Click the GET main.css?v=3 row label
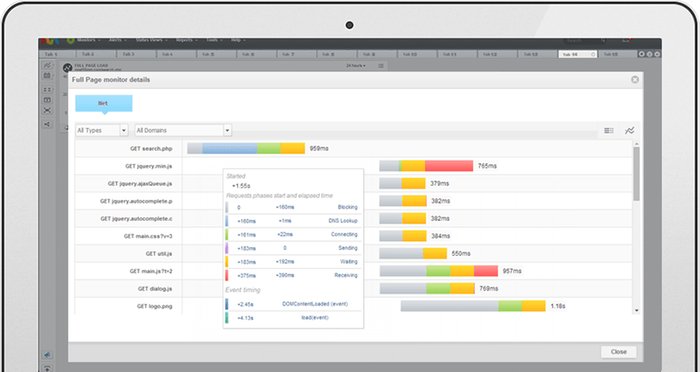The width and height of the screenshot is (700, 372). (148, 236)
